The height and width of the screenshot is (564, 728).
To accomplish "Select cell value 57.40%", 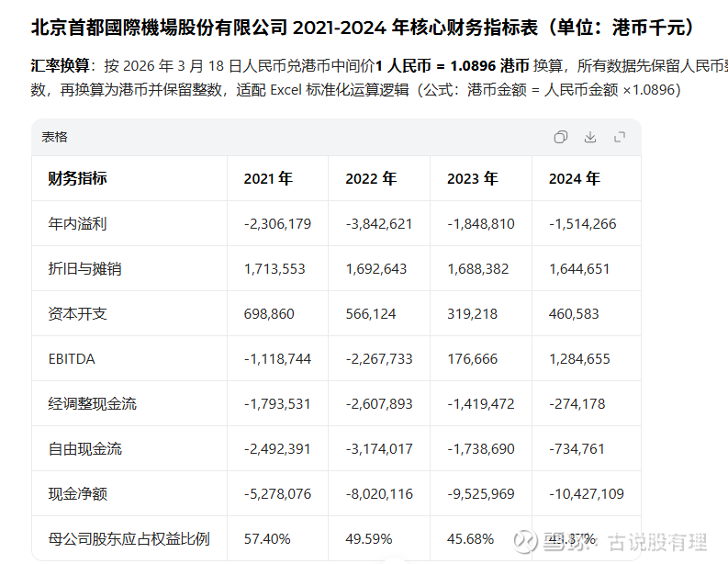I will tap(267, 539).
